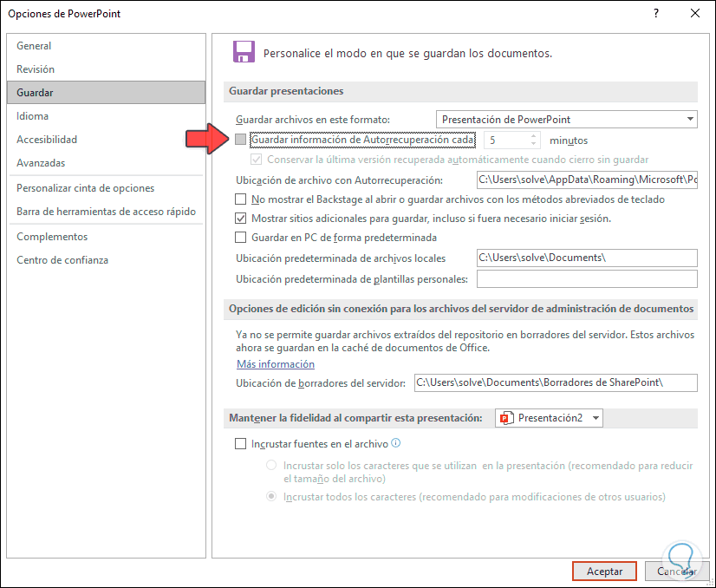The width and height of the screenshot is (716, 588).
Task: Open Barra de herramientas de acceso rápido
Action: pyautogui.click(x=107, y=212)
